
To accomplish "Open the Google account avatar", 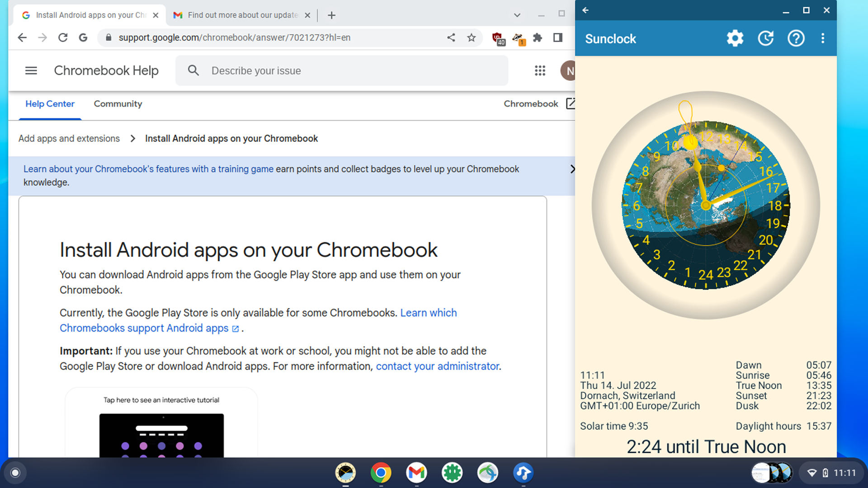I will point(568,70).
